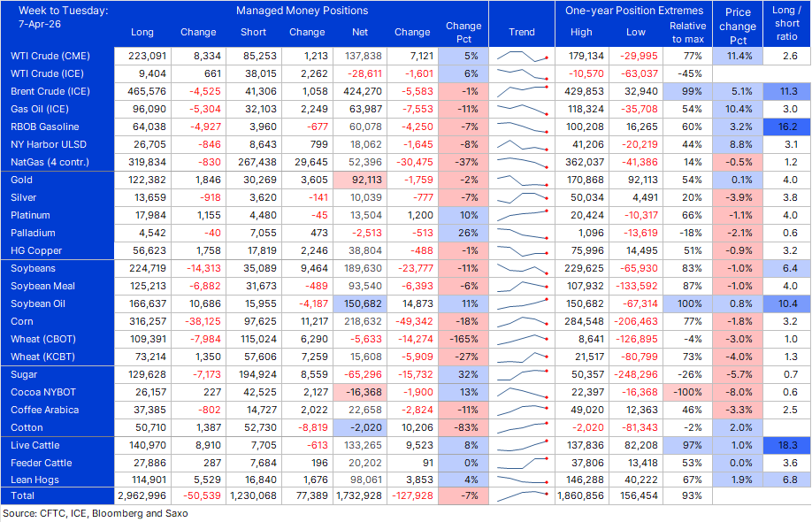Select the RBOB Gasoline highlighted ratio cell

pyautogui.click(x=787, y=127)
